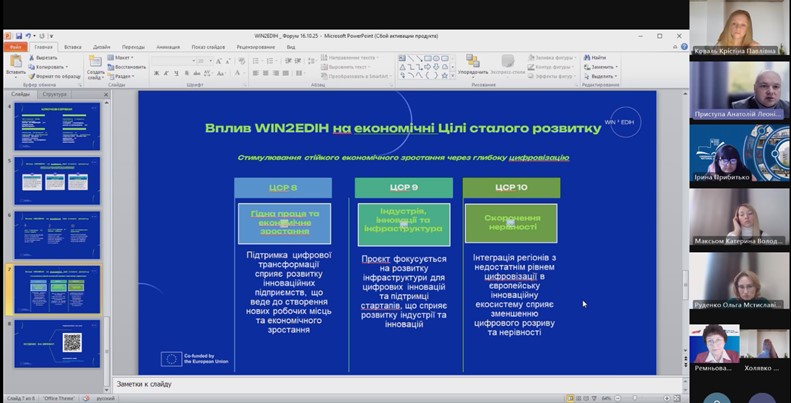Expand the Заменить replace dropdown

(x=601, y=67)
